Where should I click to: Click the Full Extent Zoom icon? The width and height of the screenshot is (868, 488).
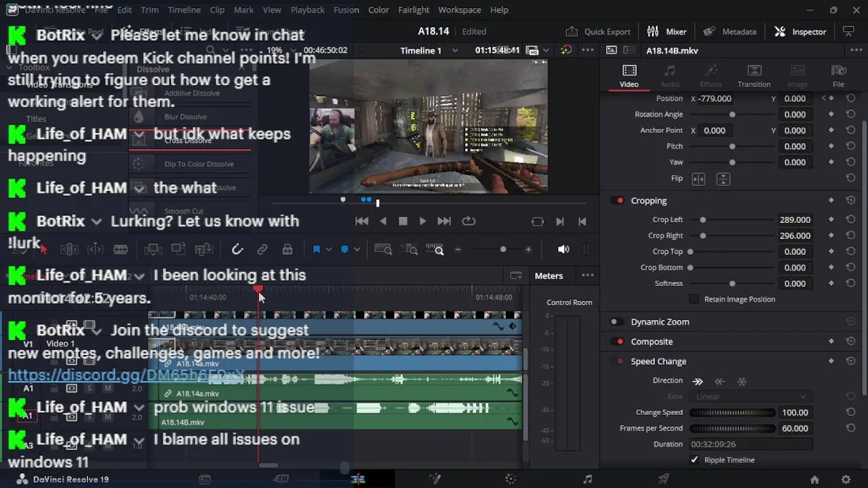[383, 249]
